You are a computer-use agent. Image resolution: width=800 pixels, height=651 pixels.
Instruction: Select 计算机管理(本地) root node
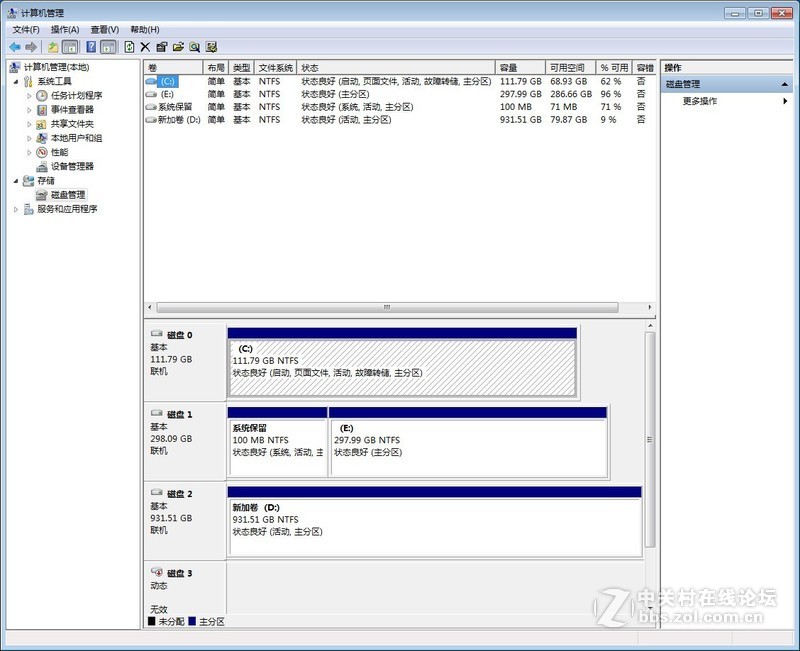[x=56, y=67]
